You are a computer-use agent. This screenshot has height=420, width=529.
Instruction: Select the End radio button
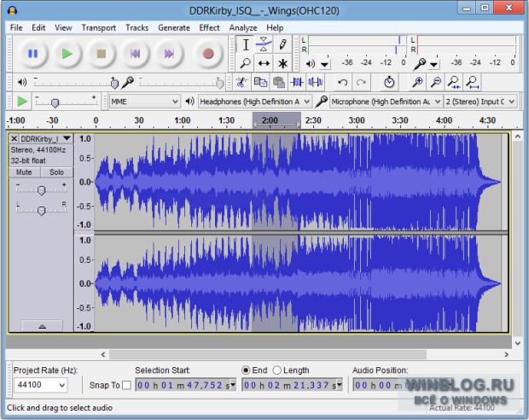click(x=246, y=370)
